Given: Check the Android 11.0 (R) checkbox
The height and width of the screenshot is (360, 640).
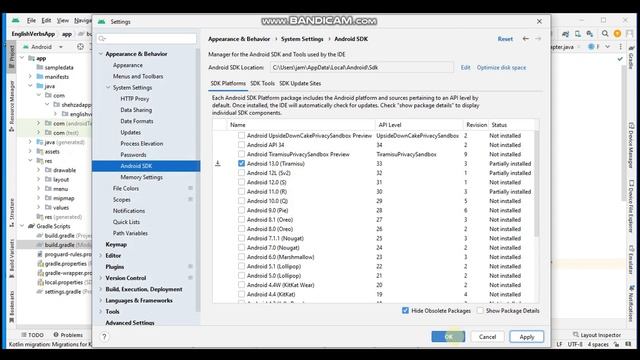Looking at the screenshot, I should pyautogui.click(x=241, y=191).
